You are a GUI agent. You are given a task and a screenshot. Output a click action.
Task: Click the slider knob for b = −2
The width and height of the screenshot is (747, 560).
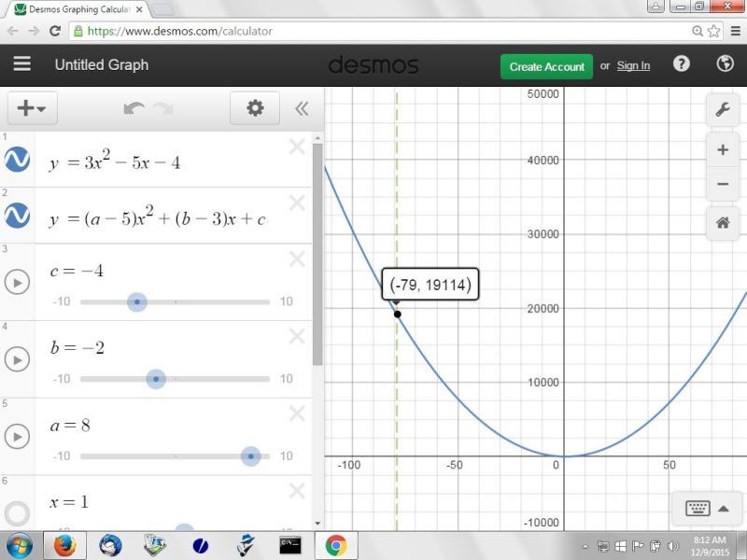[156, 379]
